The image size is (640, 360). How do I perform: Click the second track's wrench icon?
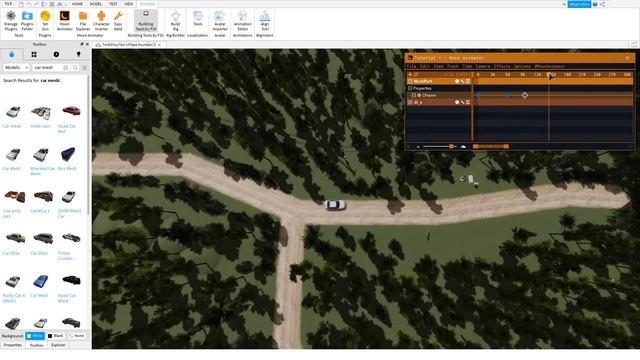click(462, 102)
